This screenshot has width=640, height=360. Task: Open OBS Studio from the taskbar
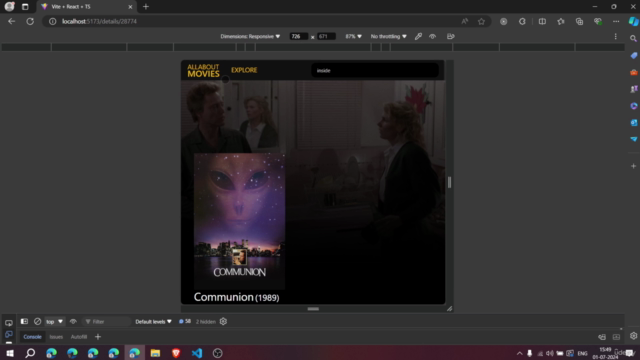218,353
